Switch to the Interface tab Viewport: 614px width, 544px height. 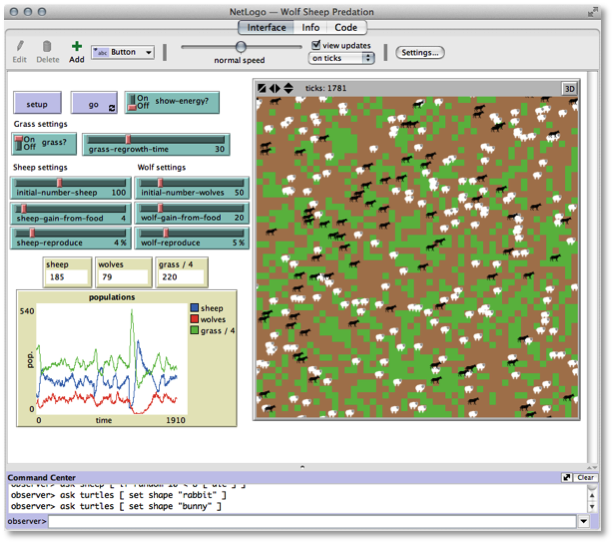click(266, 27)
